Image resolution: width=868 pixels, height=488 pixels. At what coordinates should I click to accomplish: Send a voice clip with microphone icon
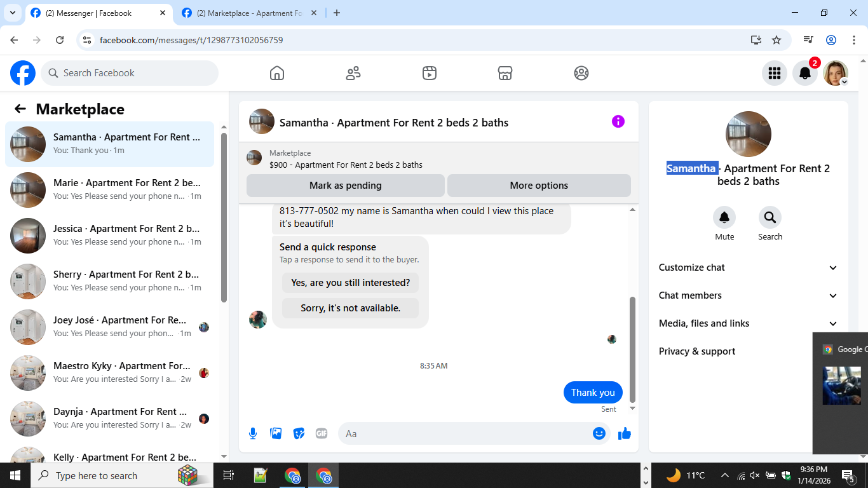(253, 433)
